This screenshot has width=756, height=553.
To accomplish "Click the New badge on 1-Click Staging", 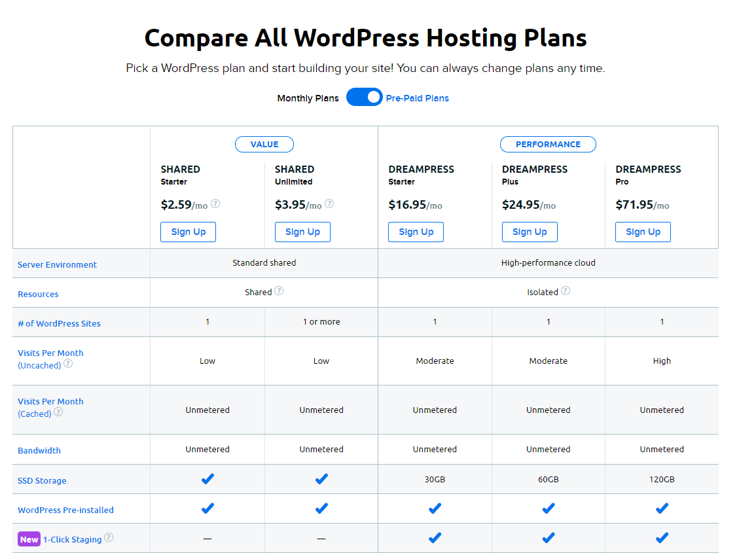I will point(29,539).
